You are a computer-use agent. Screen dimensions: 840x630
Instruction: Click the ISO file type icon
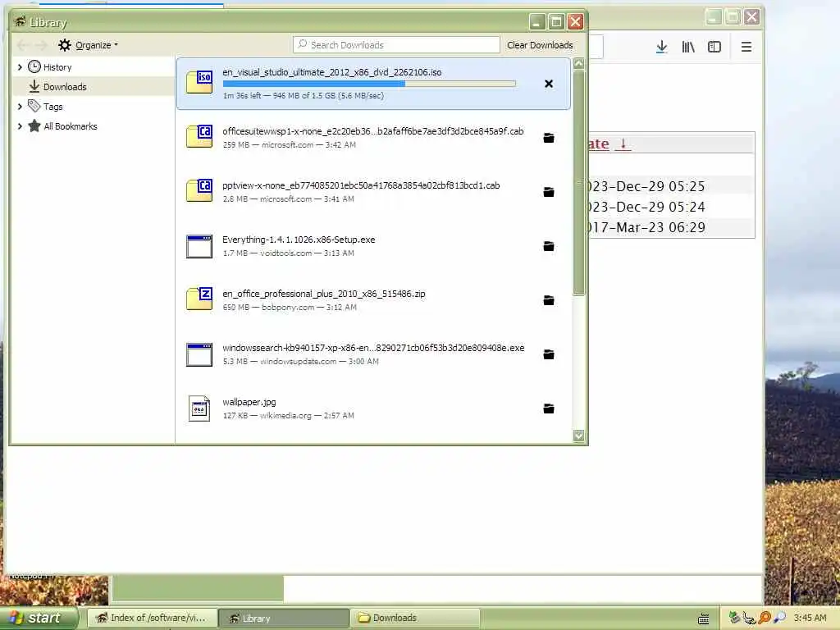click(x=199, y=82)
